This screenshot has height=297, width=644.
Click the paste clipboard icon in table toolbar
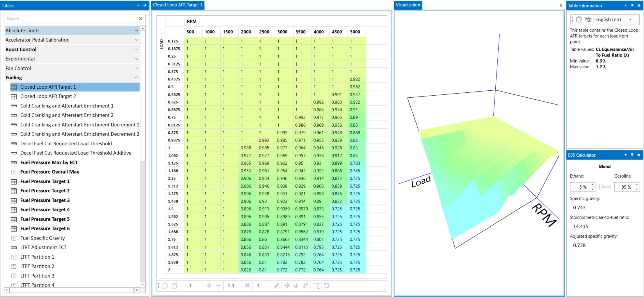tap(174, 286)
